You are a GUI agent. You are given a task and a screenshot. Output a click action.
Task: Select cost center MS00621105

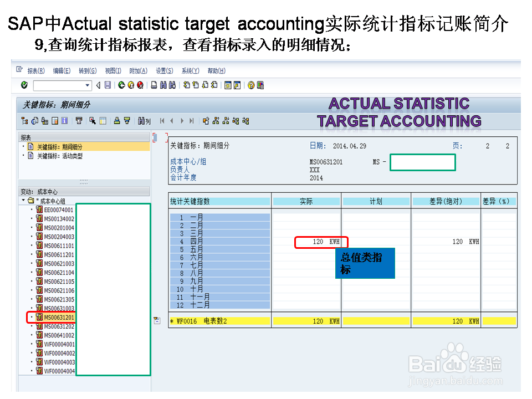pos(59,282)
